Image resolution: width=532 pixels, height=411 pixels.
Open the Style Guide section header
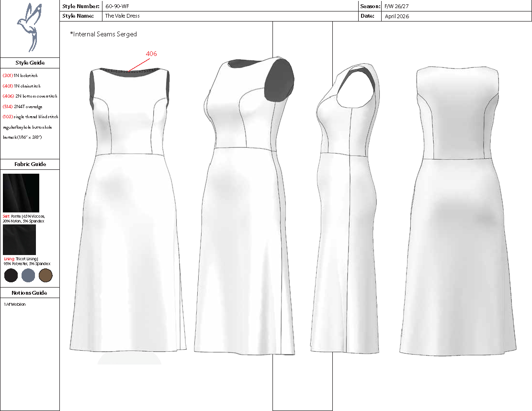pos(30,63)
